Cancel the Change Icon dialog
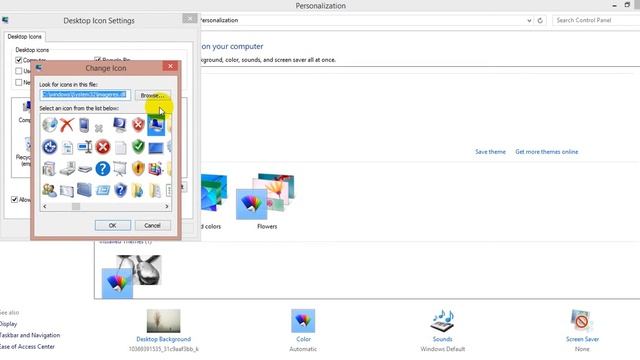640x360 pixels. [x=152, y=225]
